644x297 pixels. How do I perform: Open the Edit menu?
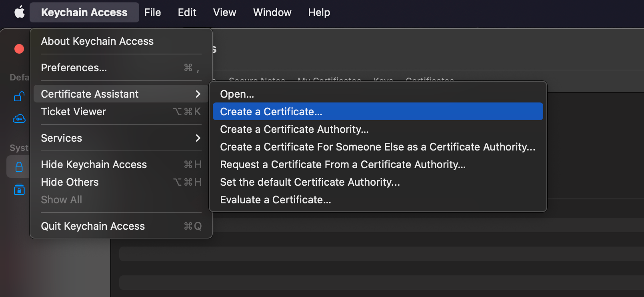[187, 12]
